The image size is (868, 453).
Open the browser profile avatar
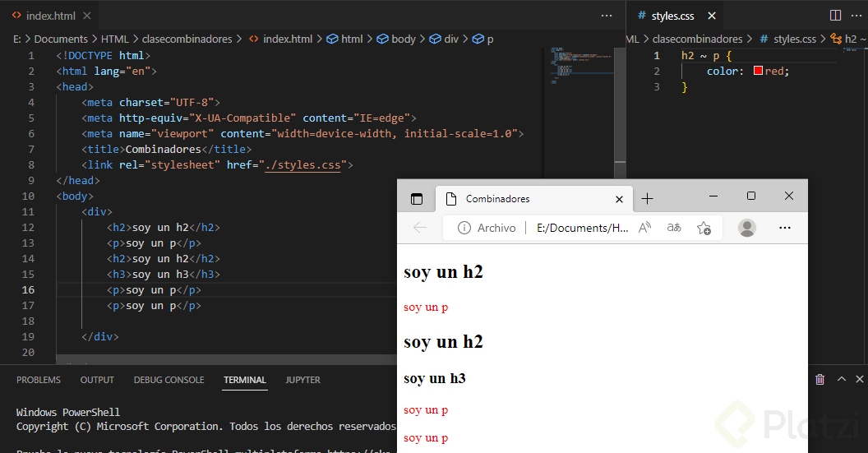coord(747,228)
